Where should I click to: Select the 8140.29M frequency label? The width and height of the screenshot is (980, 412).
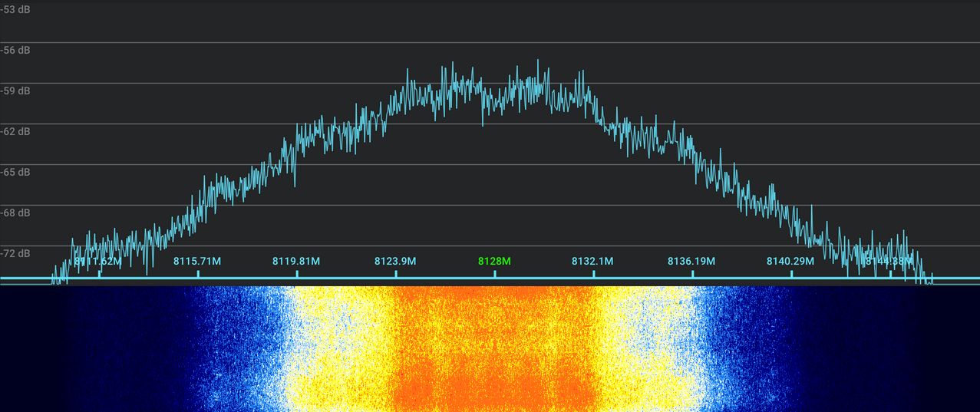(790, 262)
